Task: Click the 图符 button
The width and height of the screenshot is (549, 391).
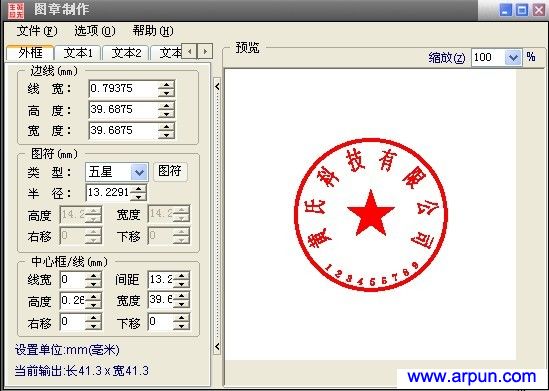Action: [170, 172]
